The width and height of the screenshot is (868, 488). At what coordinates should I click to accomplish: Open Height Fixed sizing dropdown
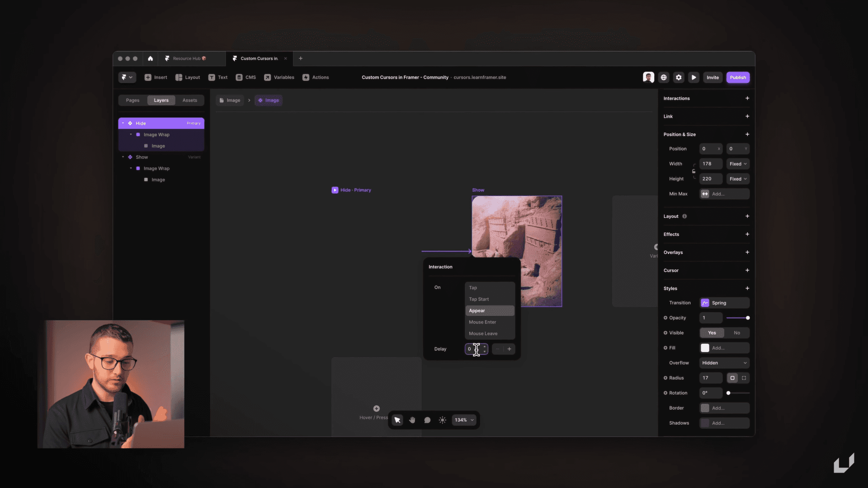tap(738, 179)
